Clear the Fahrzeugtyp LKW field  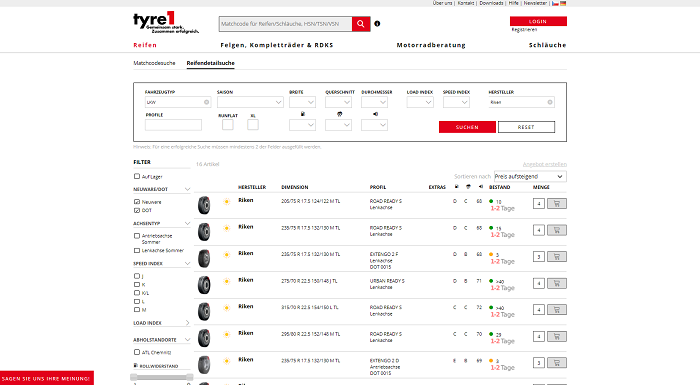(206, 102)
